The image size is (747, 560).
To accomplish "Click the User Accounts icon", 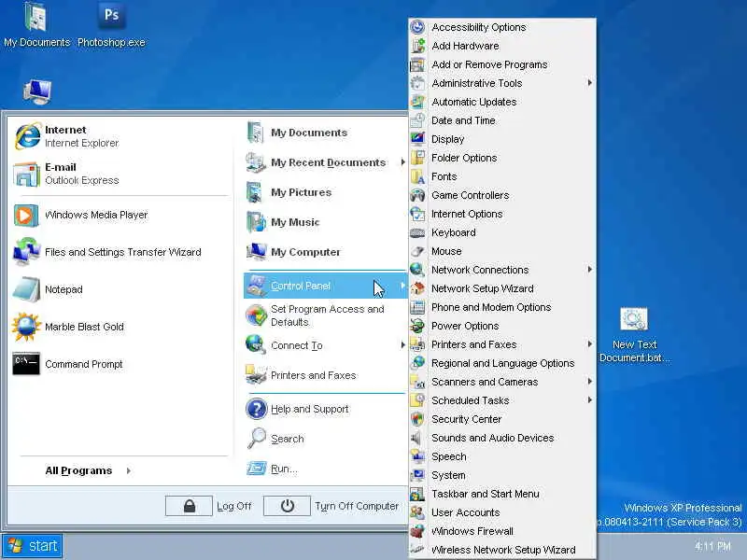I will 417,512.
